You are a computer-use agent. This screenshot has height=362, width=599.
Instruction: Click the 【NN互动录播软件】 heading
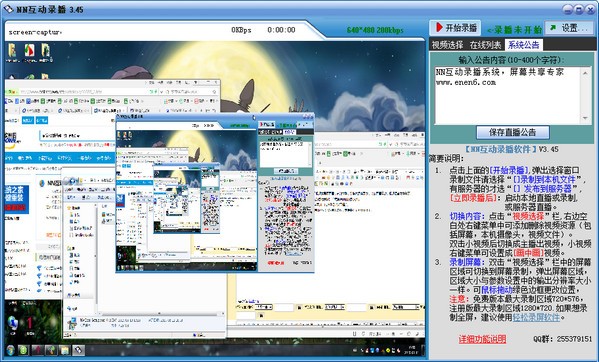pyautogui.click(x=501, y=149)
